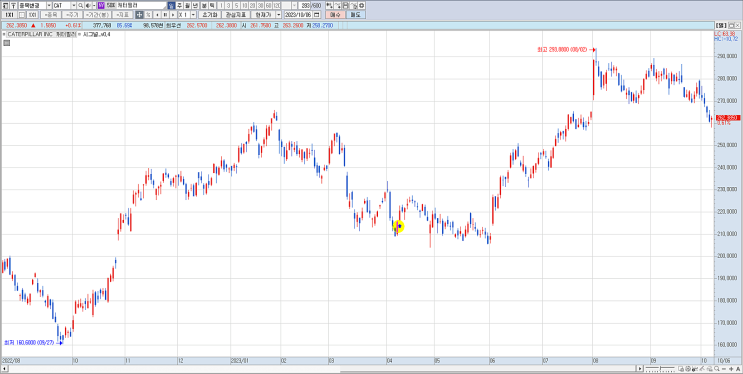Screen dimensions: 743x374
Task: Click the crosshair cursor tool icon
Action: [x=140, y=15]
